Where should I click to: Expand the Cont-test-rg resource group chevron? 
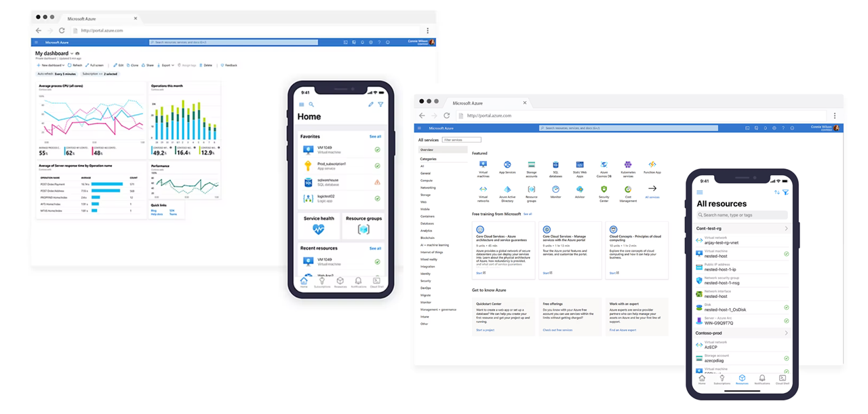point(787,229)
